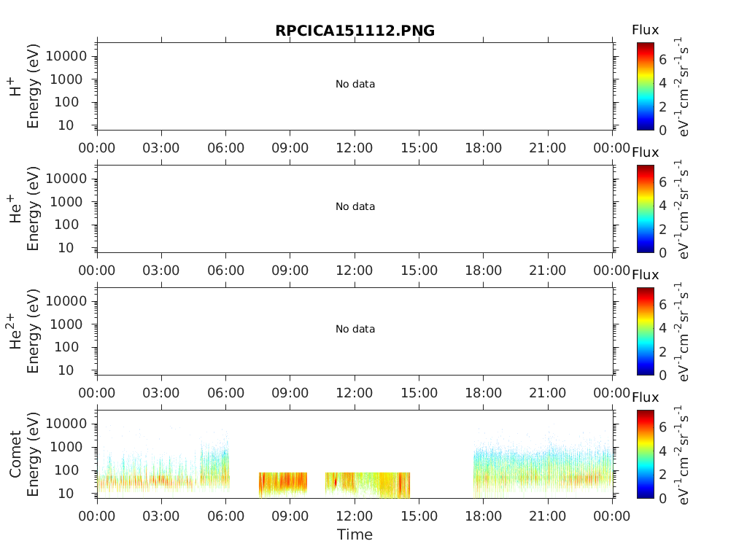This screenshot has height=560, width=747.
Task: Click 'Flux' label above He+ colorbar
Action: (x=645, y=152)
